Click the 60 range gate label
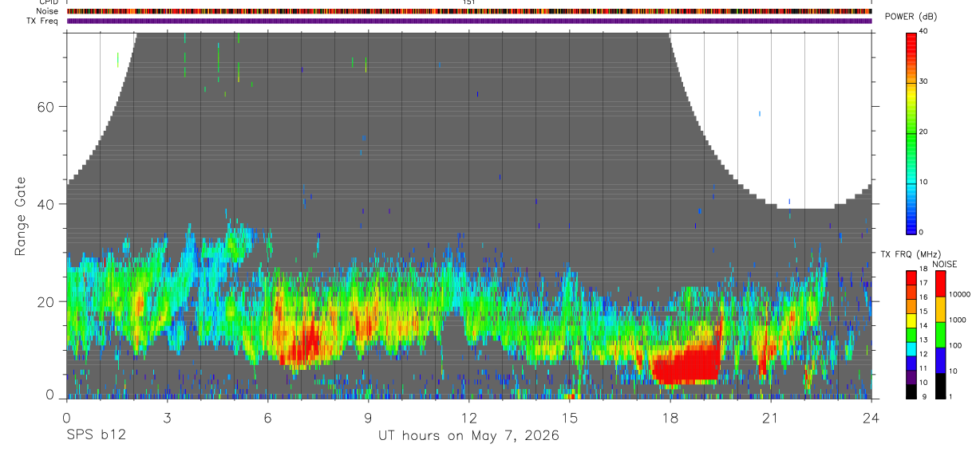This screenshot has height=452, width=980. point(45,107)
